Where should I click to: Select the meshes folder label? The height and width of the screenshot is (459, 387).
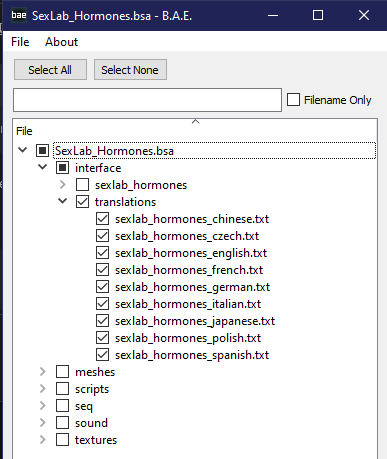(95, 372)
